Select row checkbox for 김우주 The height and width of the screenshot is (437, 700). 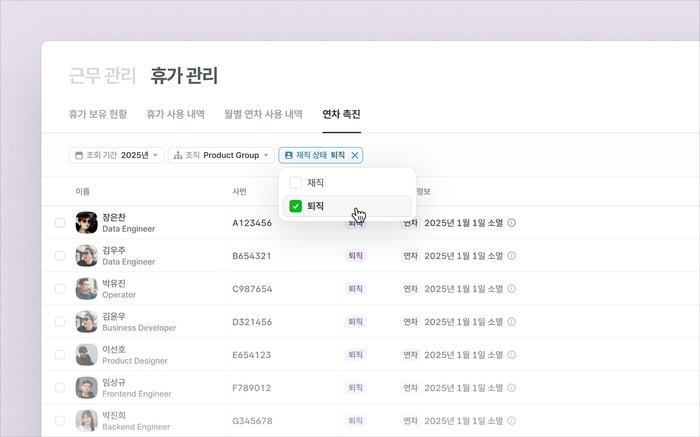coord(60,256)
